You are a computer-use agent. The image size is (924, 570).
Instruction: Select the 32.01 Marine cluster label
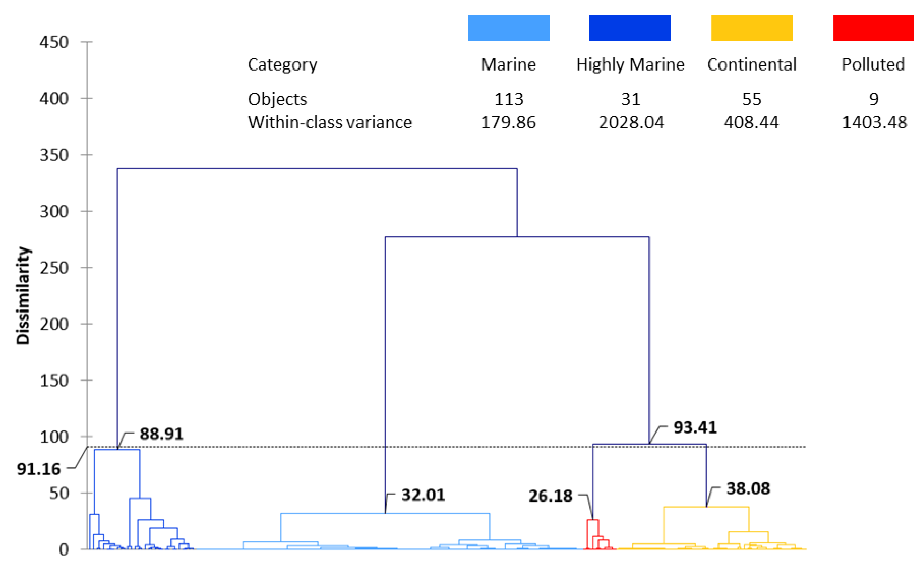[x=423, y=495]
